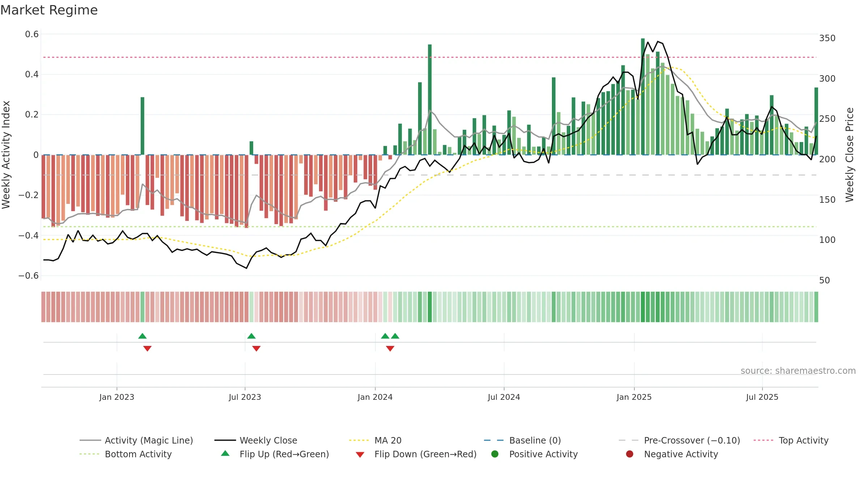Click the tall green activity bar in early 2023

coord(142,126)
